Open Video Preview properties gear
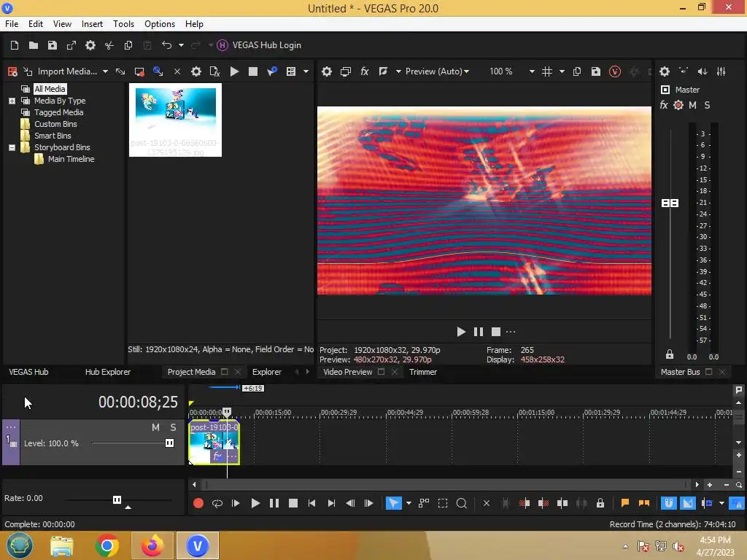 [326, 71]
